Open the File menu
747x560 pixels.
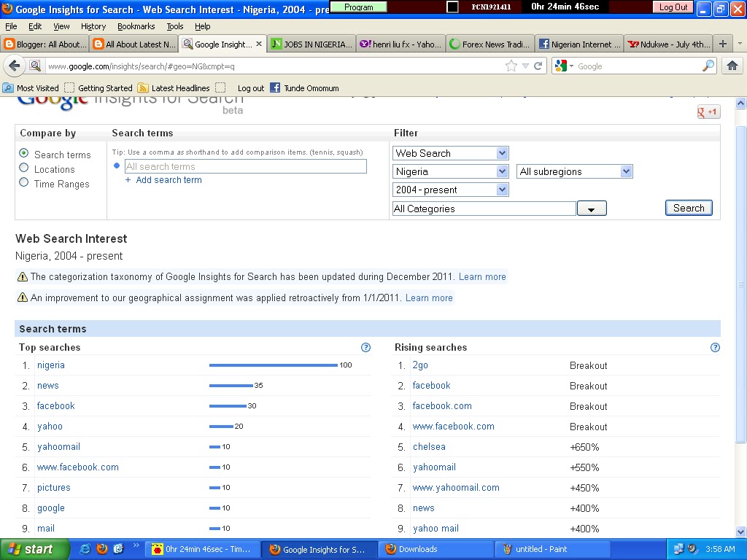click(x=11, y=26)
